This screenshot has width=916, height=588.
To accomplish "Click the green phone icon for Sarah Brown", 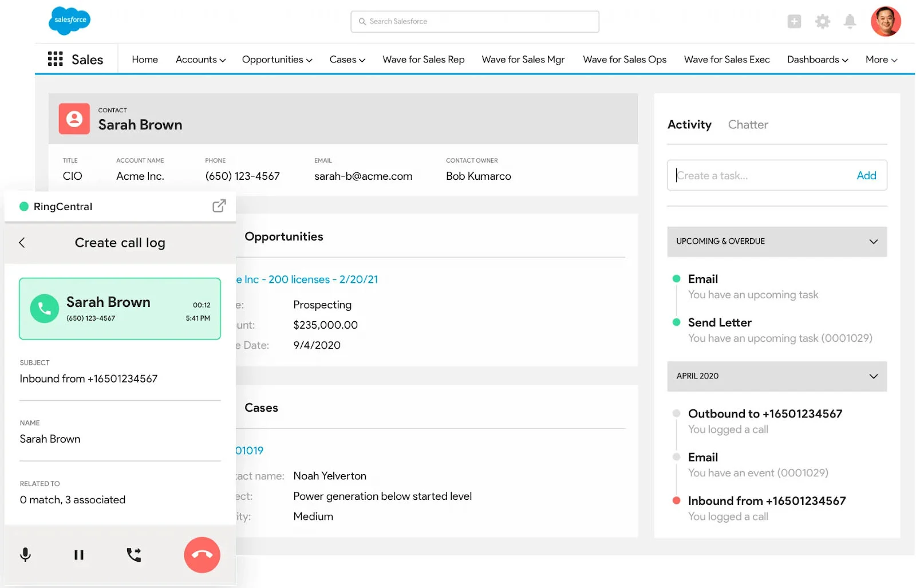I will (x=45, y=309).
